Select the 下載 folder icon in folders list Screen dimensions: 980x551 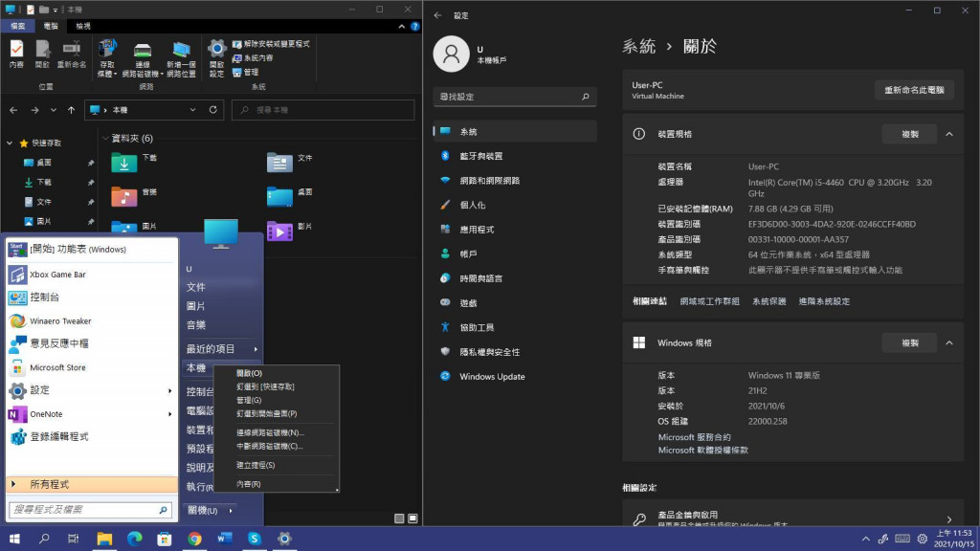(123, 163)
